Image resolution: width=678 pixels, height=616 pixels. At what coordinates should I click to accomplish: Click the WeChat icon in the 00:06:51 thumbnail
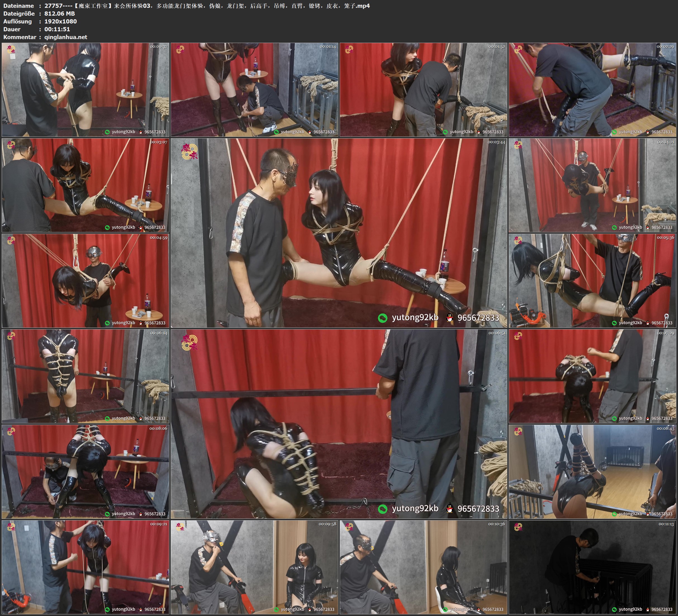tap(383, 509)
